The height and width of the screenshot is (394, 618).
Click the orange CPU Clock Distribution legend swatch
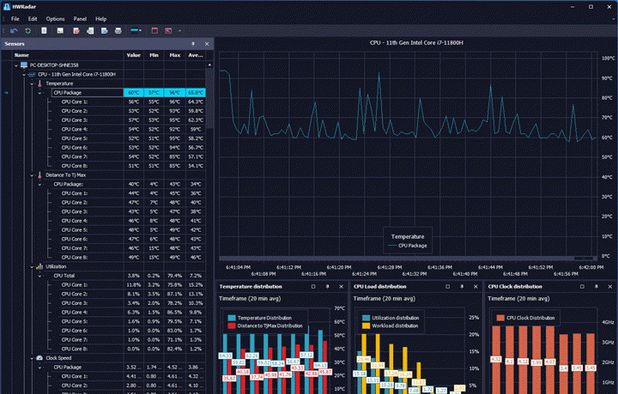click(x=501, y=318)
